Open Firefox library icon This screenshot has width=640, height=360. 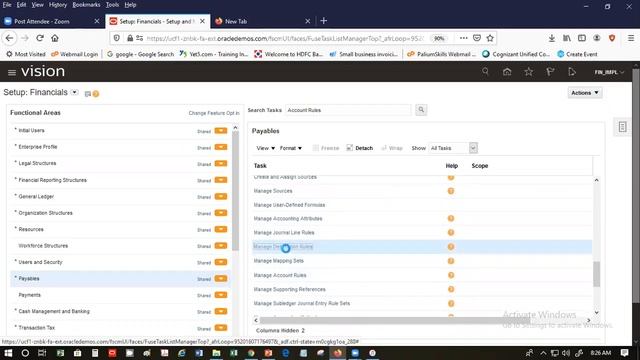[x=567, y=38]
